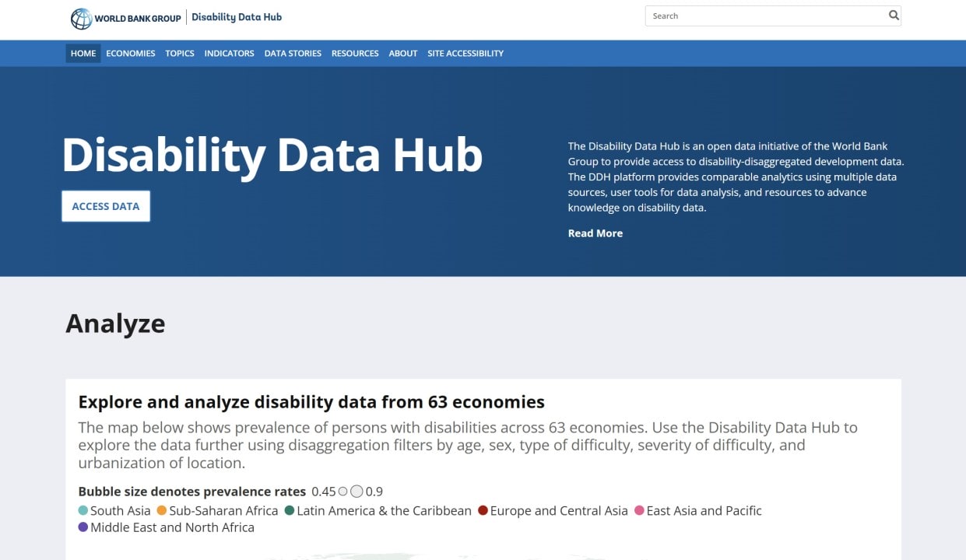The image size is (966, 560).
Task: Click the Europe and Central Asia legend dot
Action: pos(483,510)
